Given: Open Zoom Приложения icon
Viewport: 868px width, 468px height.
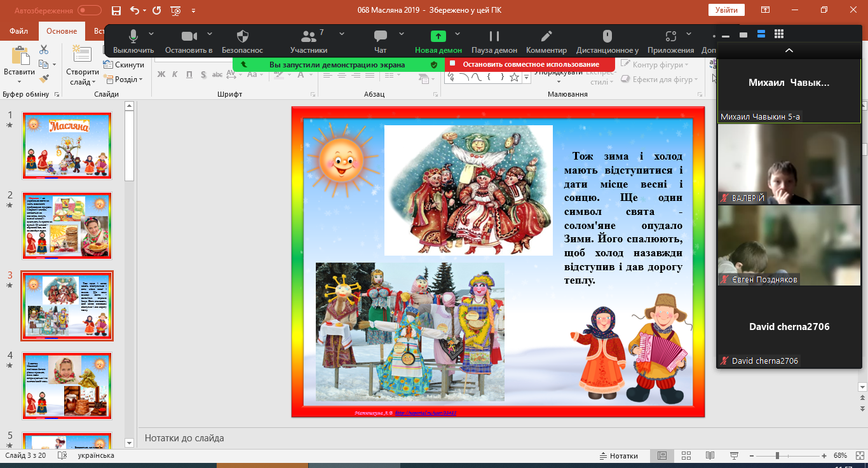Looking at the screenshot, I should (671, 41).
